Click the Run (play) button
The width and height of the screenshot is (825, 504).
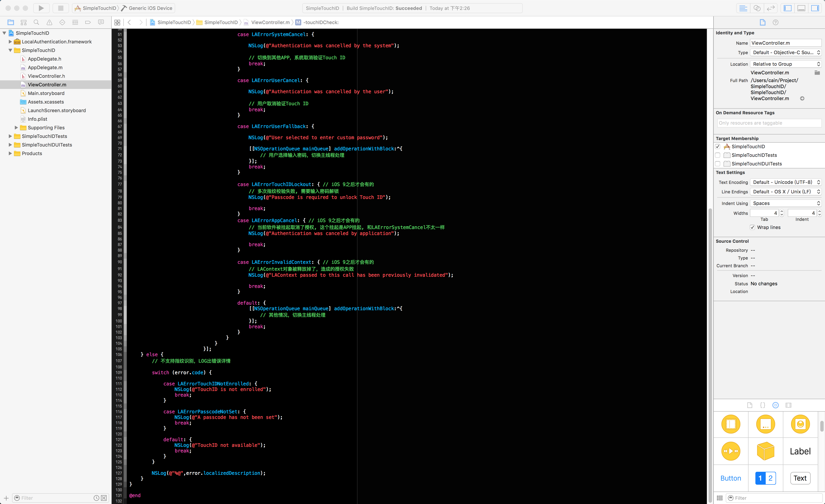coord(41,8)
